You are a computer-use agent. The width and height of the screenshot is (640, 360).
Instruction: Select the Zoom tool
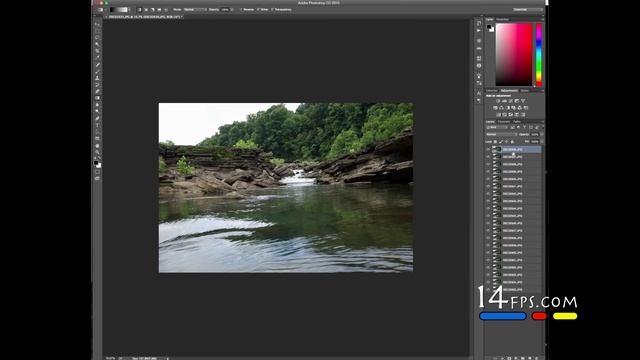click(x=97, y=152)
